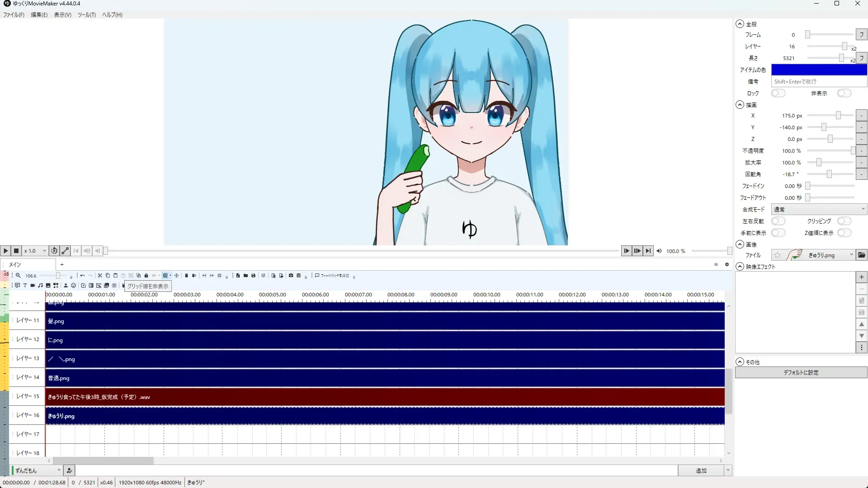
Task: Open the ツール(T) menu
Action: 86,15
